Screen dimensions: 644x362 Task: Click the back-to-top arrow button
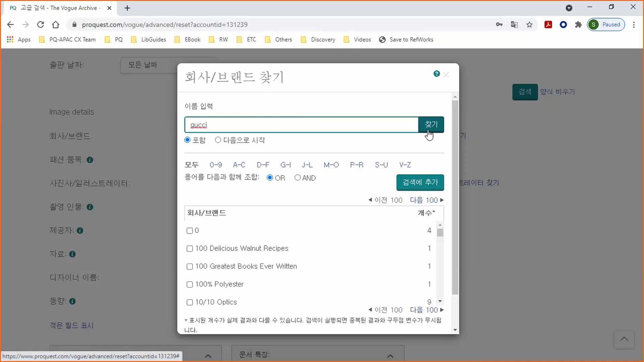(624, 339)
